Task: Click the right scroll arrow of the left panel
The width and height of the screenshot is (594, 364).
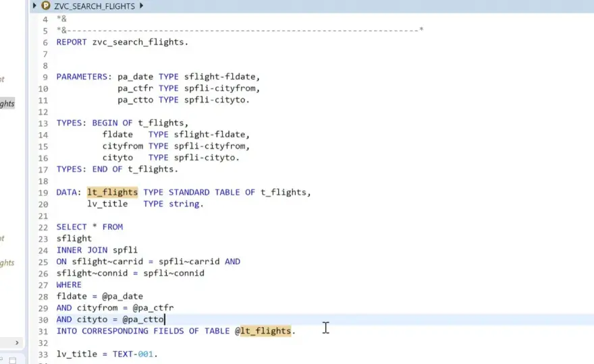Action: (x=17, y=343)
